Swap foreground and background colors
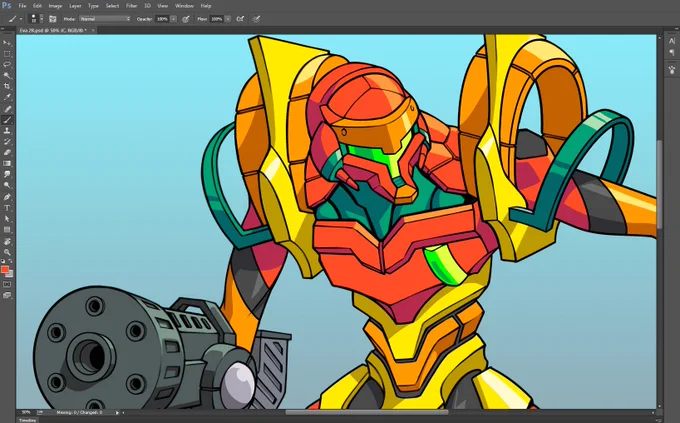 (10, 261)
